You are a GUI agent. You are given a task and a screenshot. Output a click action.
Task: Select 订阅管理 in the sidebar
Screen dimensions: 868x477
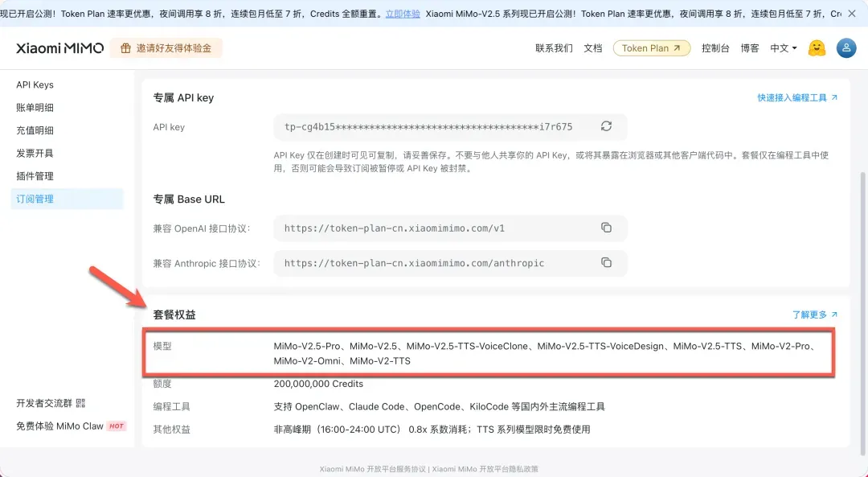tap(67, 199)
